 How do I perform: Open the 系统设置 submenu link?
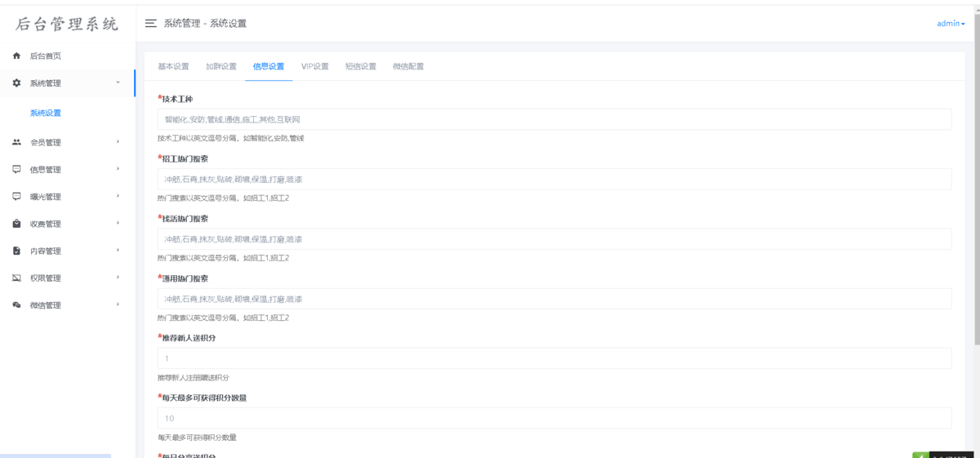[46, 113]
